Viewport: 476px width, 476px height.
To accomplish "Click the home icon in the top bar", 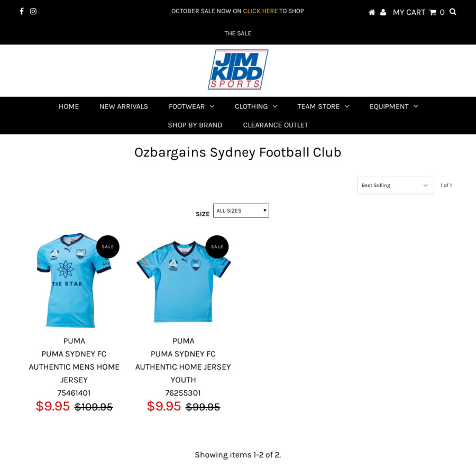I will point(372,12).
